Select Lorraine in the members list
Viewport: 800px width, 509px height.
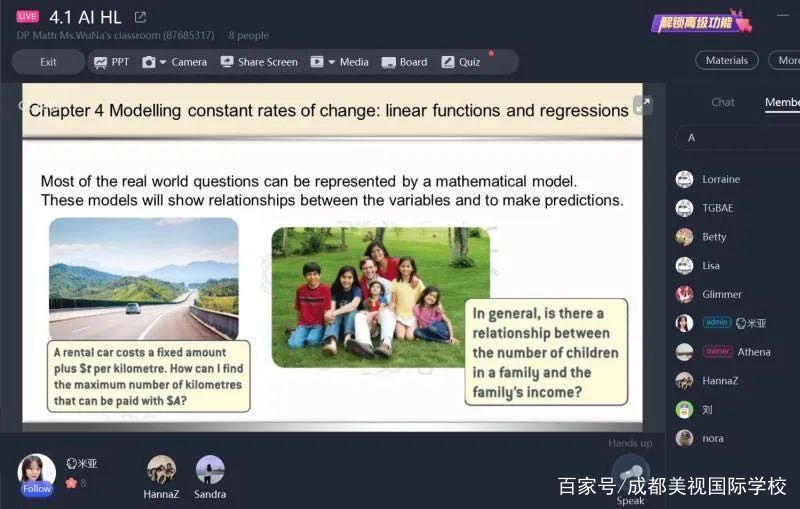(720, 179)
